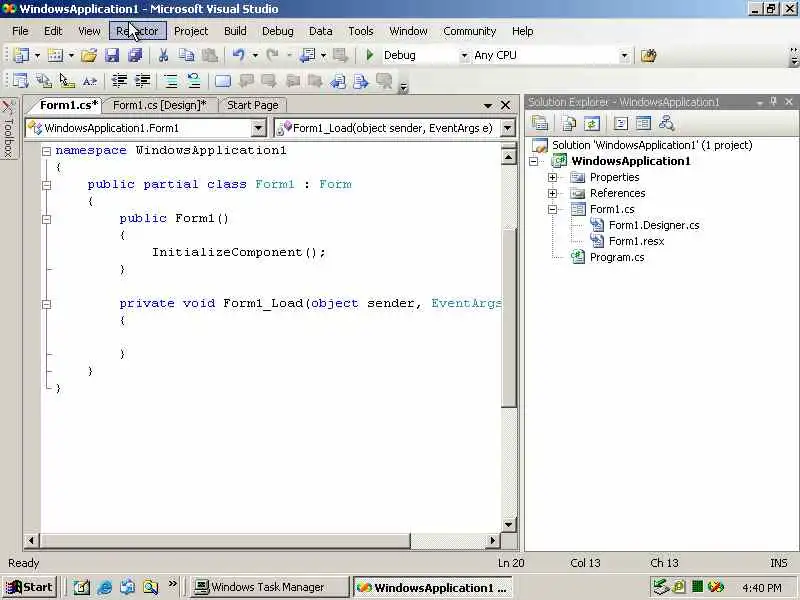Image resolution: width=800 pixels, height=600 pixels.
Task: Click the horizontal scrollbar right arrow in editor
Action: (x=492, y=540)
